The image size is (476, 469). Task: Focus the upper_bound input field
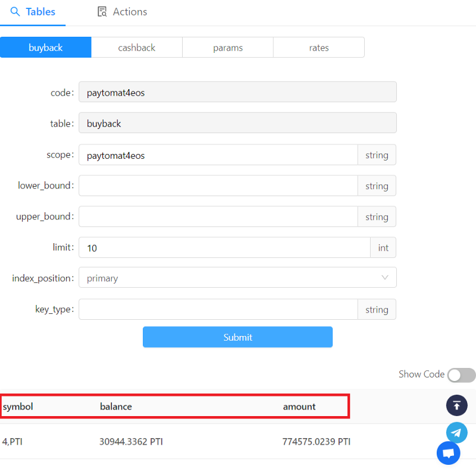click(218, 216)
